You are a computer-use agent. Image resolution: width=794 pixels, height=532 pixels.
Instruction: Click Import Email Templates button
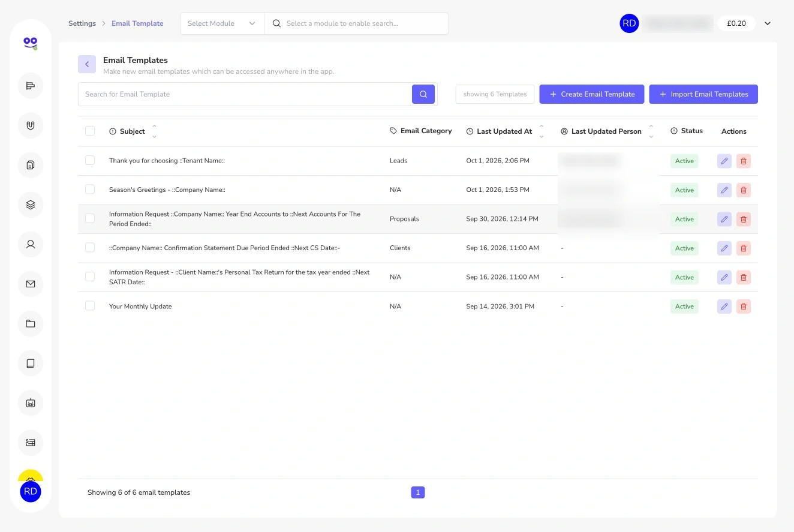703,94
